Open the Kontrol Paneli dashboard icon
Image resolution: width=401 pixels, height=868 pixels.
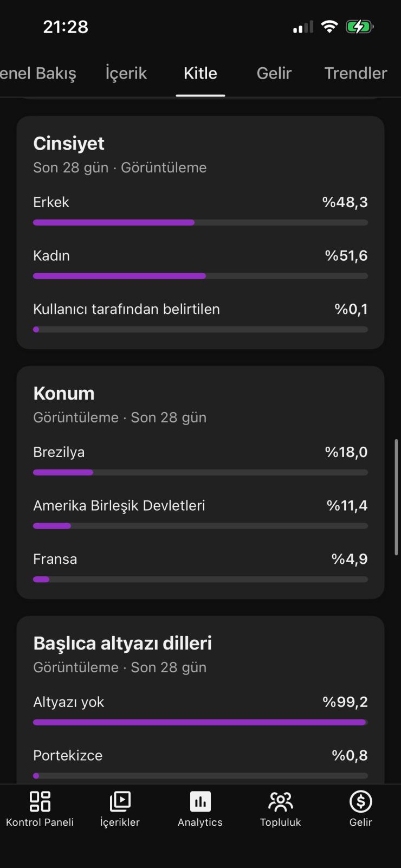pos(40,801)
